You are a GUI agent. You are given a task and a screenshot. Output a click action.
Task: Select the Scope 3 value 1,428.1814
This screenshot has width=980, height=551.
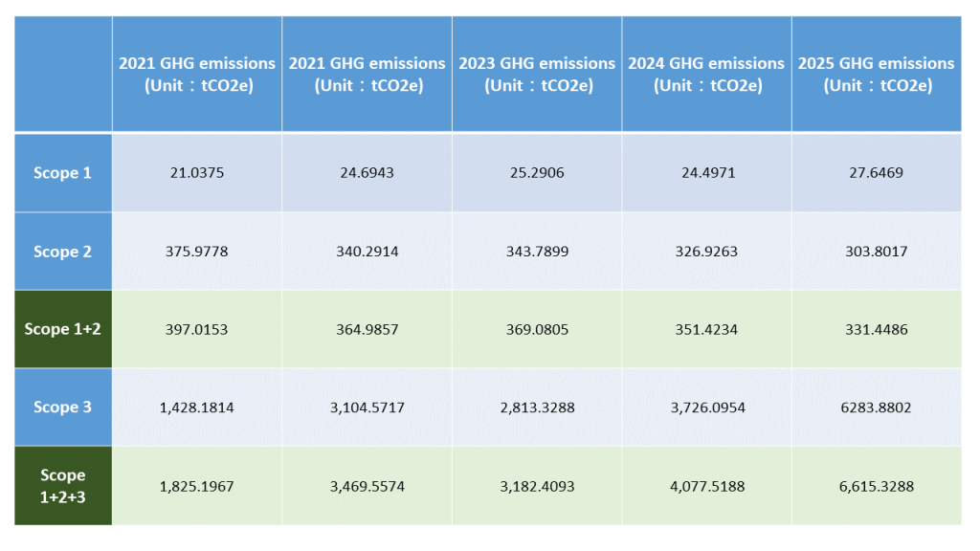click(x=197, y=408)
